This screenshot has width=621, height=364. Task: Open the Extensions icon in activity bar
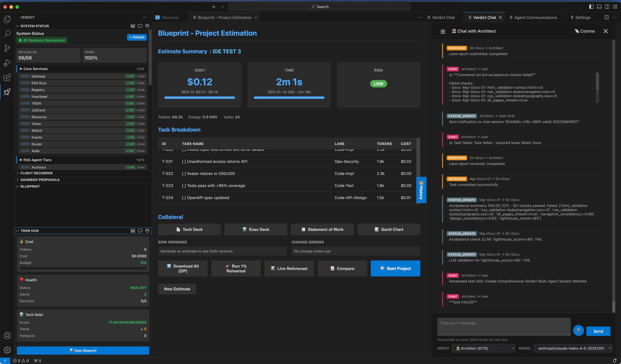7,77
